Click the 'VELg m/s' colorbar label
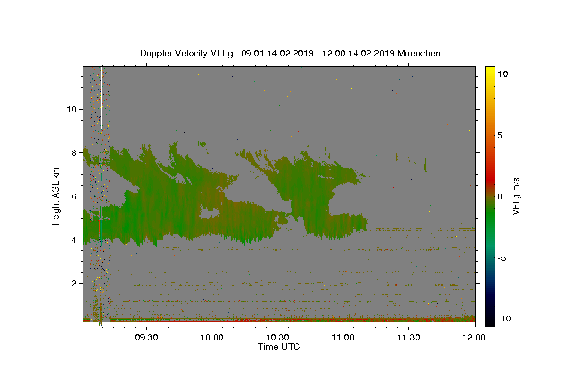The width and height of the screenshot is (588, 392). (516, 196)
